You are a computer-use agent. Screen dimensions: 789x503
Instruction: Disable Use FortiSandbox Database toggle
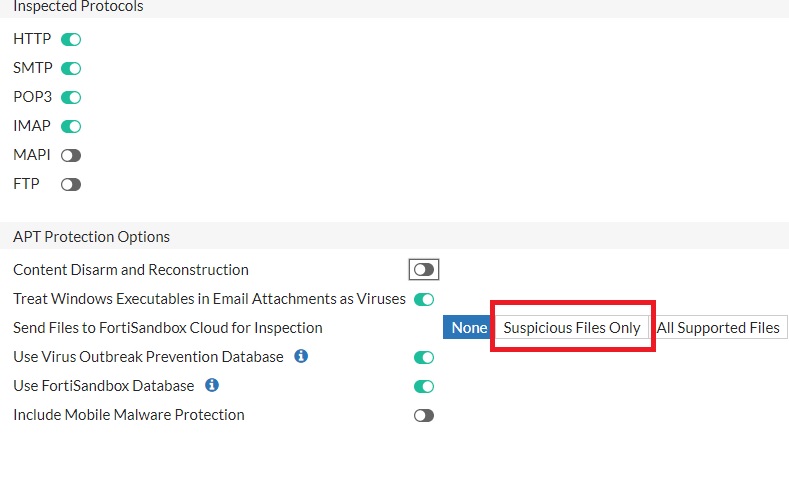coord(424,386)
